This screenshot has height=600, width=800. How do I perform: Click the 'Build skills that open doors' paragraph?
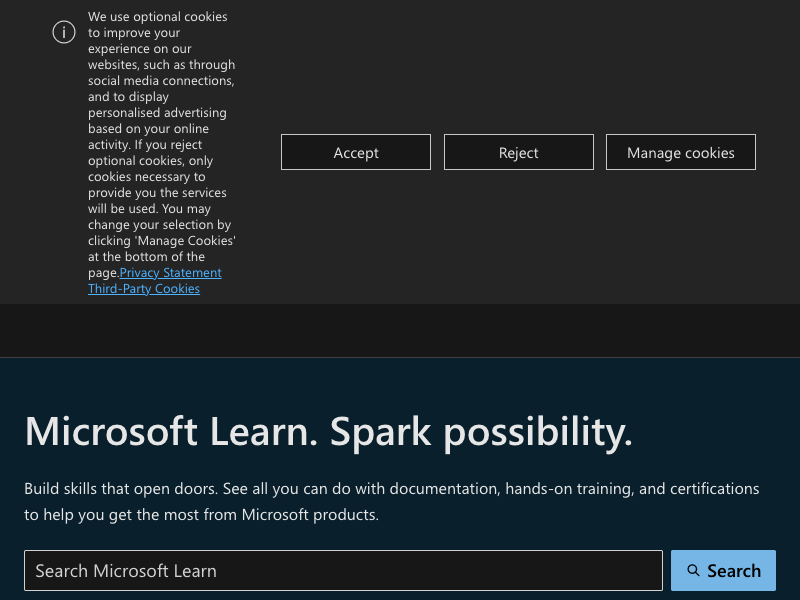(x=391, y=502)
